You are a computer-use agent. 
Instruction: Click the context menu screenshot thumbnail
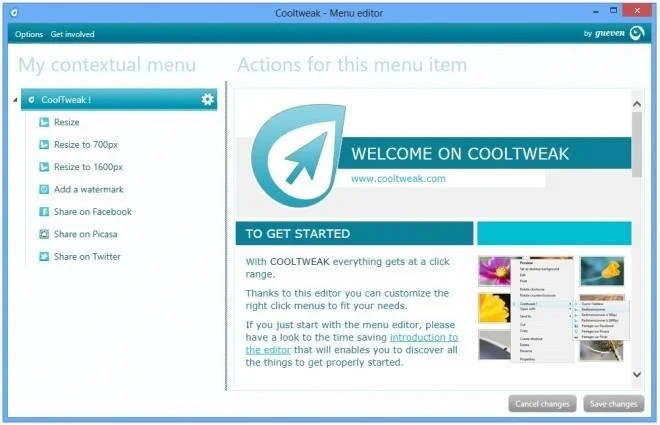[554, 308]
